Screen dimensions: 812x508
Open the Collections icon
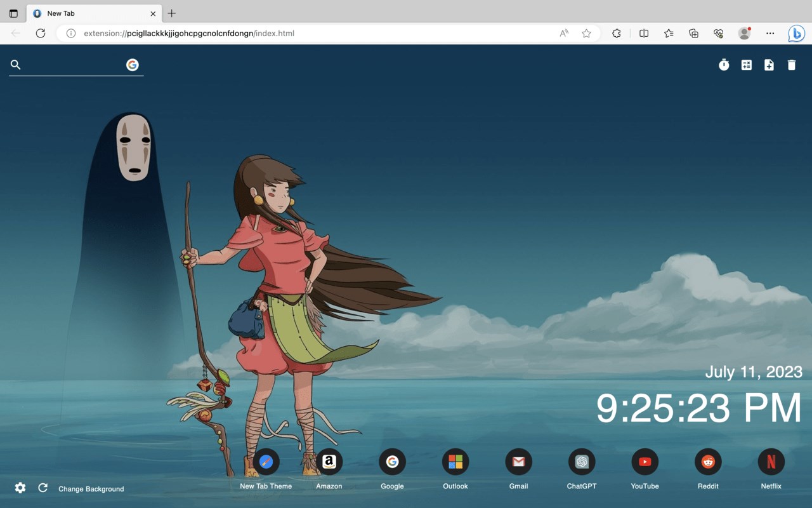693,33
